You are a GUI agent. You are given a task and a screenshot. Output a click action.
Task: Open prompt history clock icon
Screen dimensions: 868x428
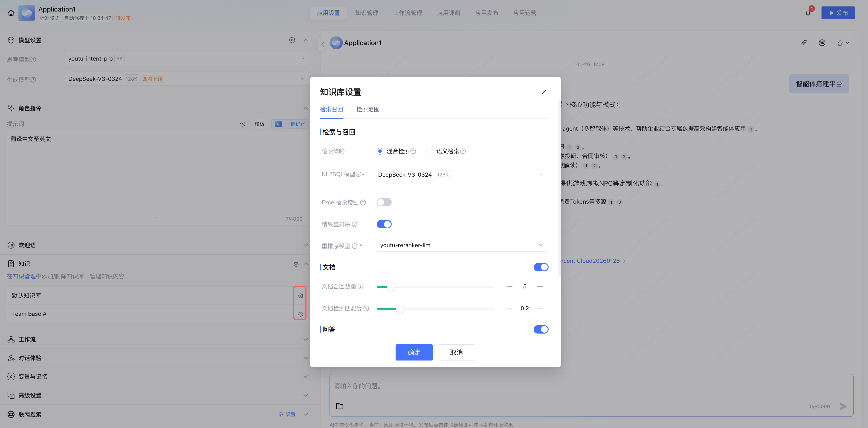(x=243, y=124)
